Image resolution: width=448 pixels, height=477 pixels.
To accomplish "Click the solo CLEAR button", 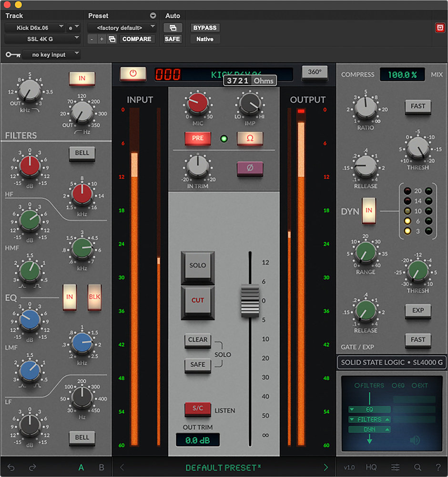I will (x=198, y=340).
